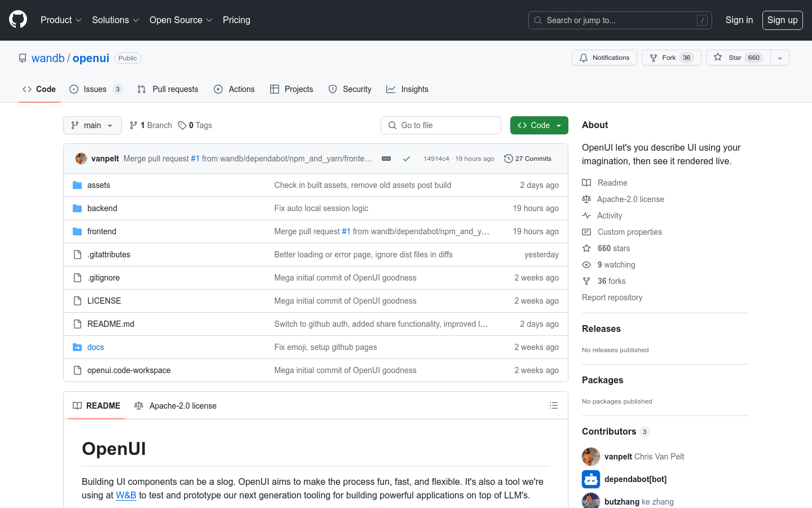Click the Activity pulse icon in sidebar
The image size is (812, 508).
pos(586,215)
